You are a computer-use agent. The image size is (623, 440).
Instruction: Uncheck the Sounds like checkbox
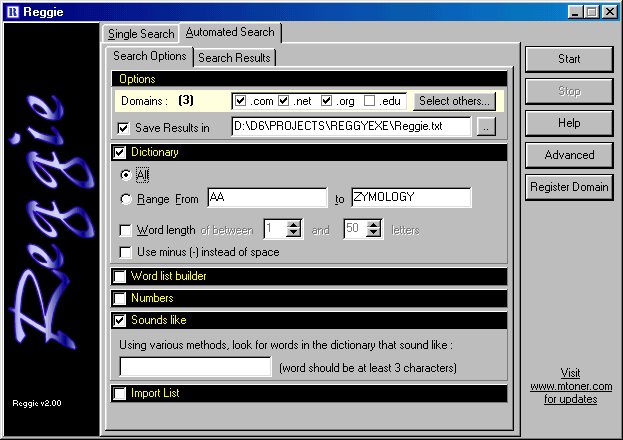[x=120, y=320]
